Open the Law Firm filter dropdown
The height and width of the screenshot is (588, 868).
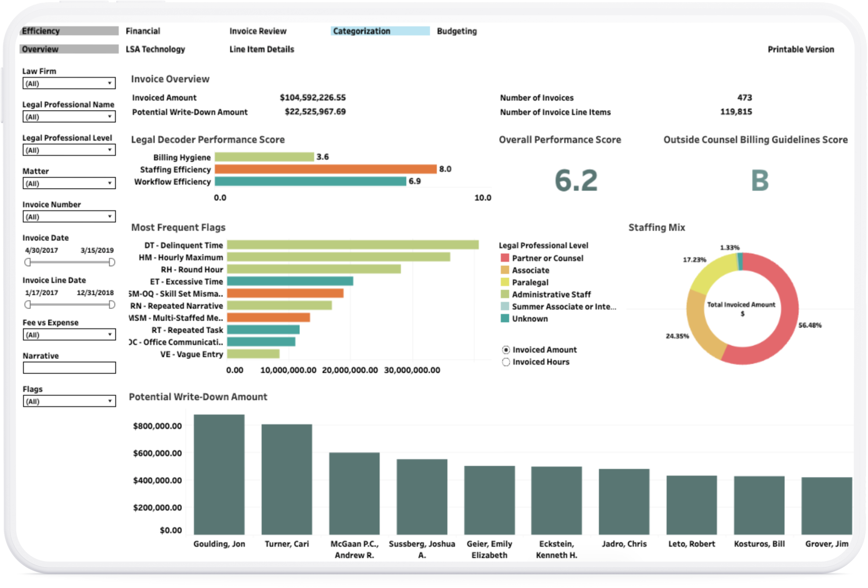69,83
